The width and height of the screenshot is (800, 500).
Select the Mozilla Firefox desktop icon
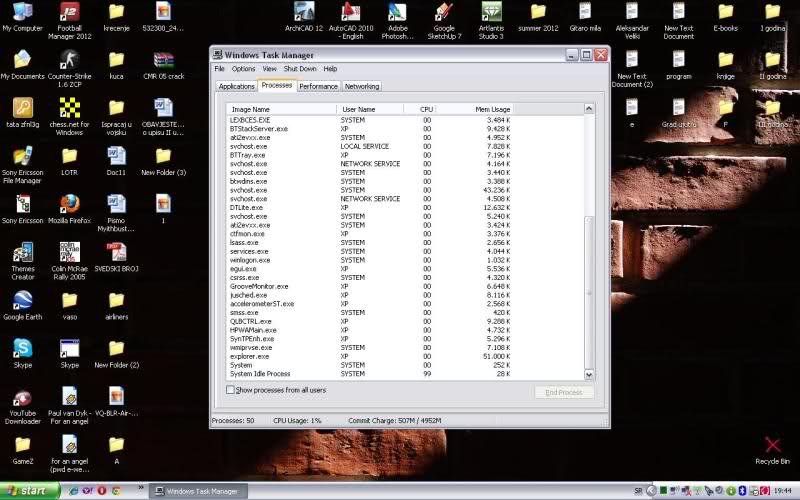point(69,203)
